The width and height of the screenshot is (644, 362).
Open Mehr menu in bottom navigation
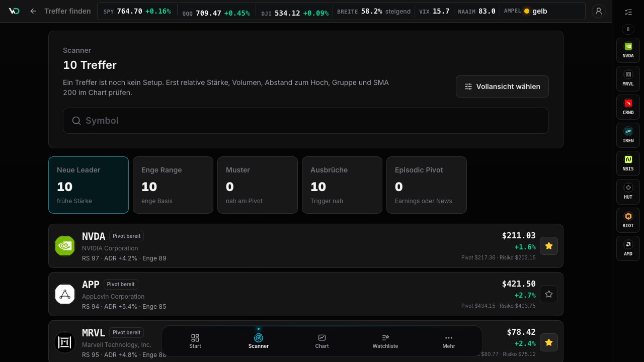(x=449, y=341)
